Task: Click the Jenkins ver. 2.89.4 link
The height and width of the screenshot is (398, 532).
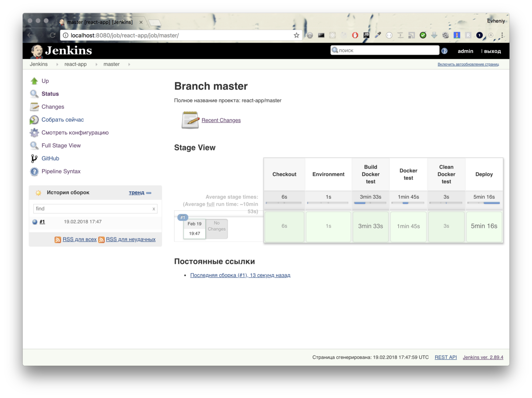Action: [x=483, y=357]
